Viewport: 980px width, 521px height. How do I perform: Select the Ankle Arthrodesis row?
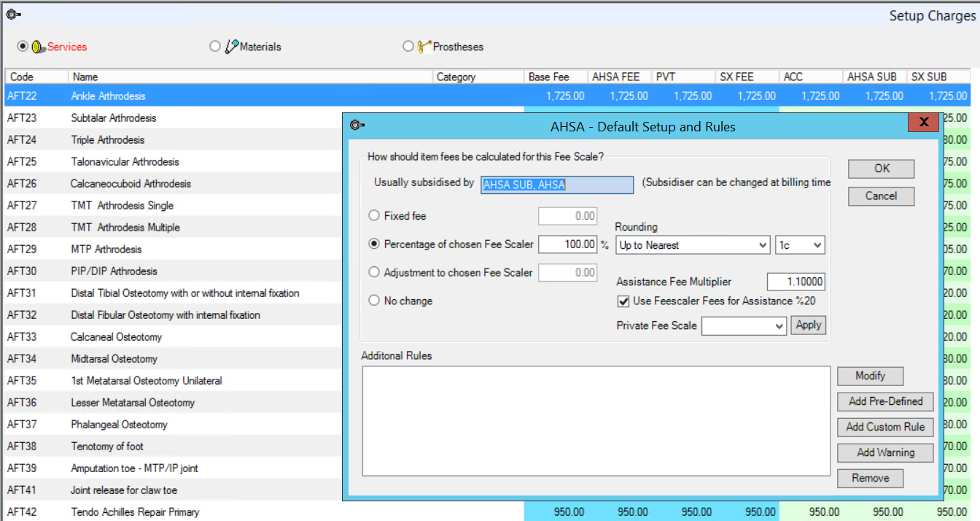point(488,96)
